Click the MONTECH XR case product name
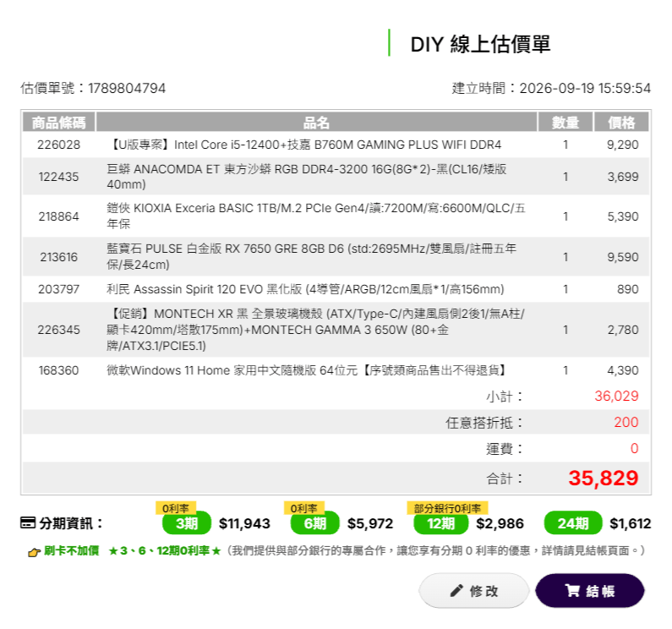672x629 pixels. pos(316,330)
